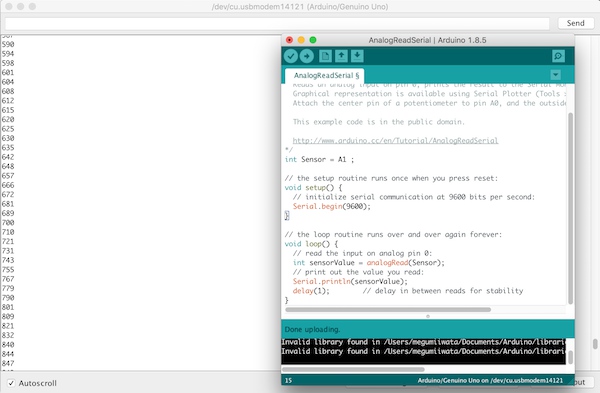The width and height of the screenshot is (600, 393).
Task: Maximize the Arduino window with green button
Action: 313,40
